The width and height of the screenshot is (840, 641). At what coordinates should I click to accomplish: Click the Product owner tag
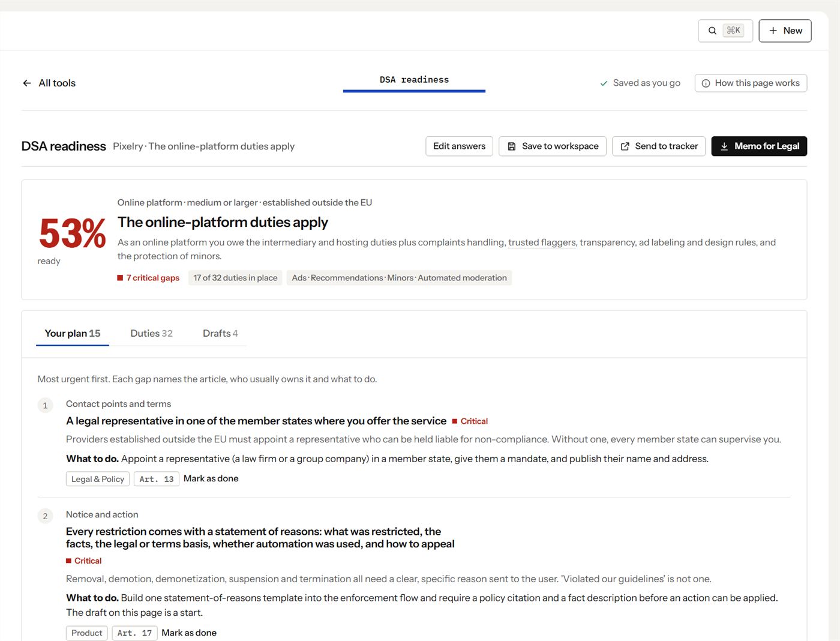pos(87,633)
